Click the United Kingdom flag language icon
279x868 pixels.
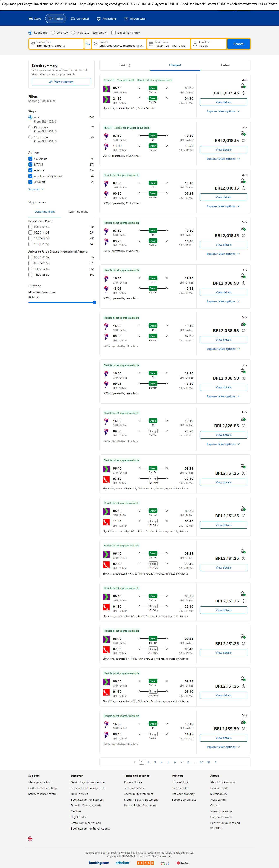(30, 839)
